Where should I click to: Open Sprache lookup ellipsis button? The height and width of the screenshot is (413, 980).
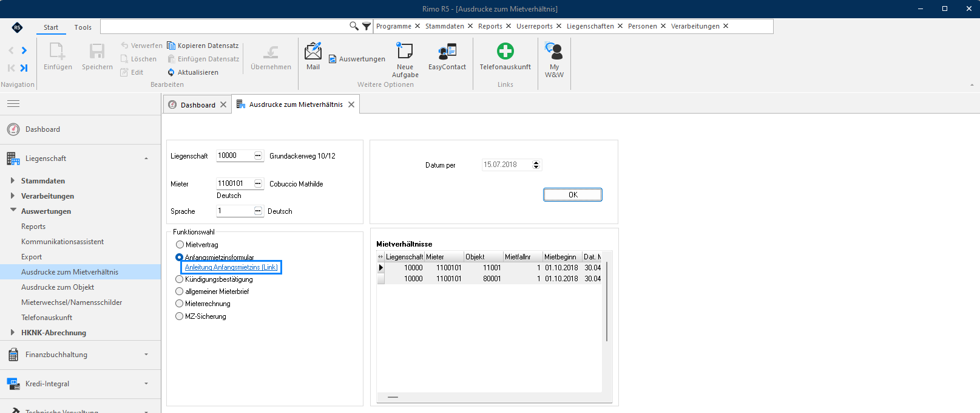point(258,211)
